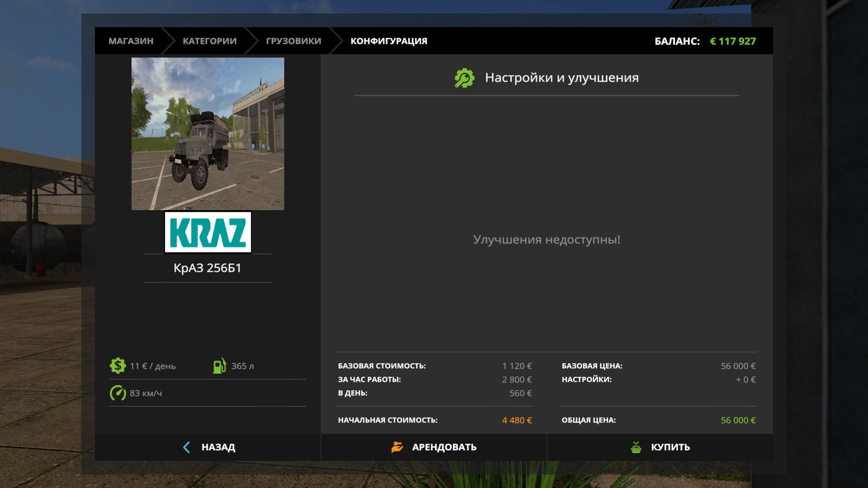Click the ОБЩАЯ ЦЕНА total price value
Screen dimensions: 868x488
tap(738, 420)
